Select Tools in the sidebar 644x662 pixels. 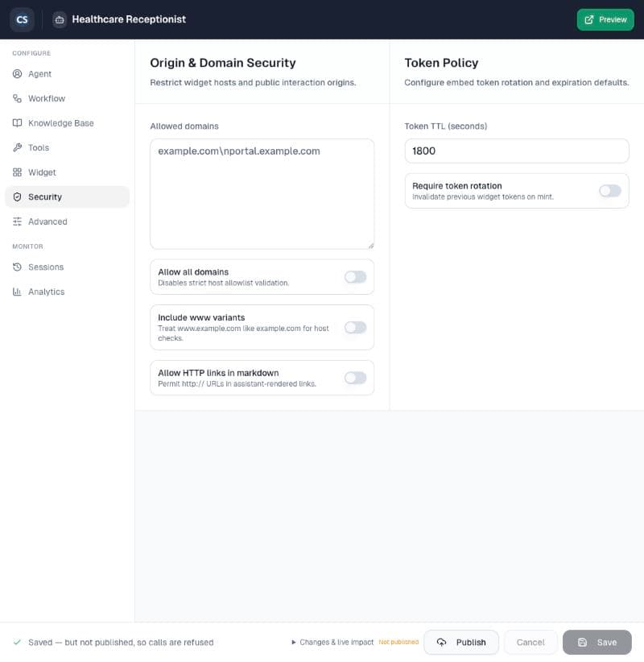pyautogui.click(x=67, y=147)
